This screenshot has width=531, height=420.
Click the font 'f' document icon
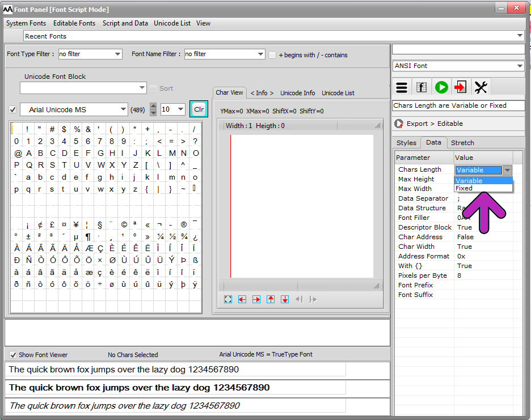pyautogui.click(x=422, y=88)
